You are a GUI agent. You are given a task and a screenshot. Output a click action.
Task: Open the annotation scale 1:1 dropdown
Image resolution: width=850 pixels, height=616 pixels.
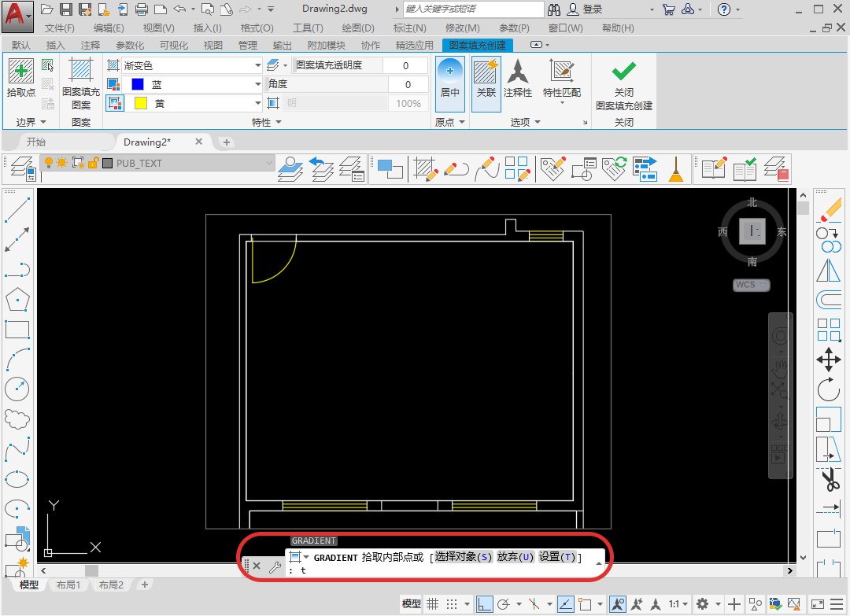[x=678, y=603]
